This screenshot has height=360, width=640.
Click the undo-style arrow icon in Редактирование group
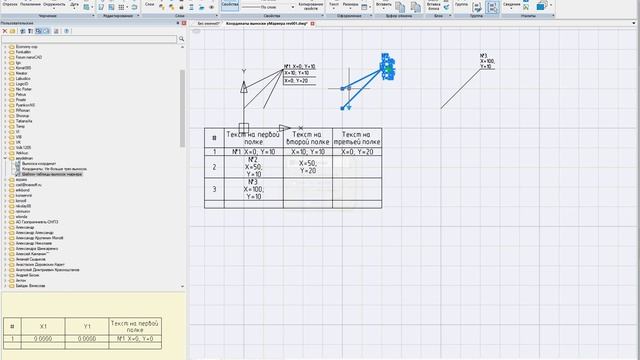pyautogui.click(x=134, y=7)
